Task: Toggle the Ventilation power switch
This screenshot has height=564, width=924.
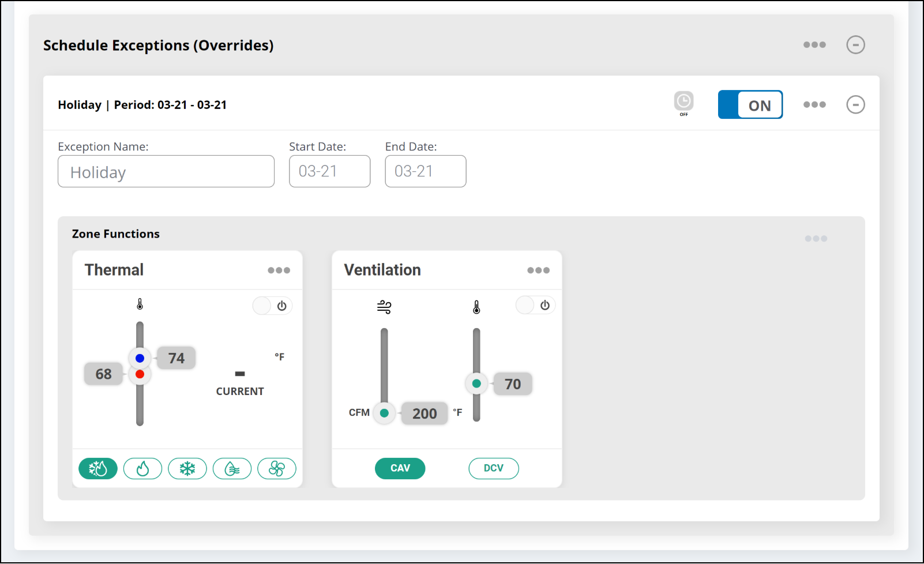Action: tap(535, 305)
